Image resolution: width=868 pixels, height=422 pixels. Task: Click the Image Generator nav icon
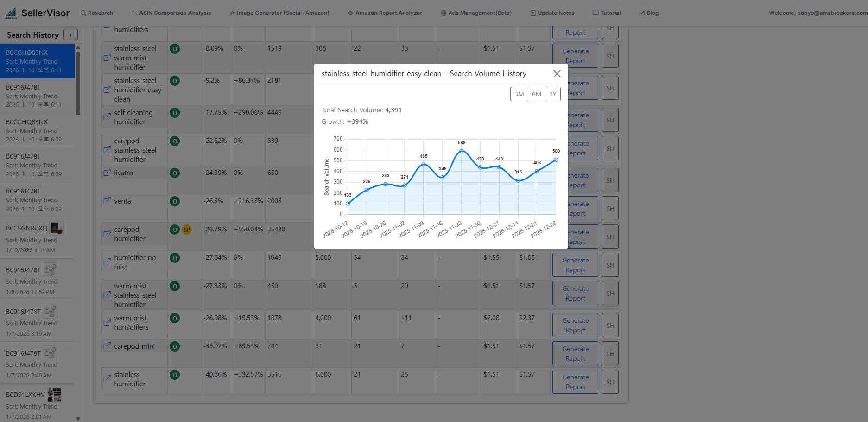[232, 13]
